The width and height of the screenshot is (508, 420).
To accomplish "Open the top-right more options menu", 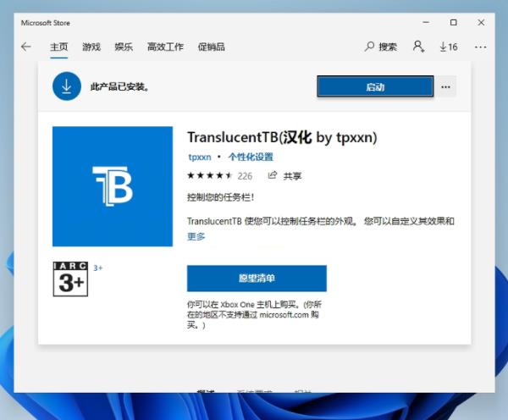I will (480, 47).
